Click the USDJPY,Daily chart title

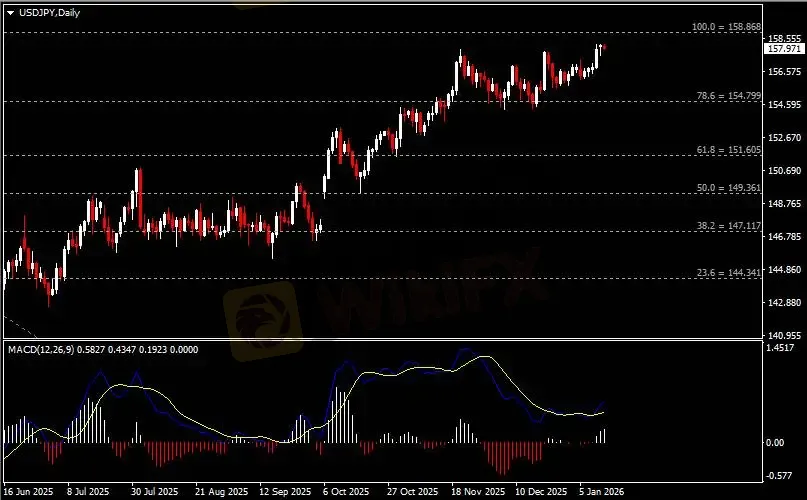coord(49,13)
